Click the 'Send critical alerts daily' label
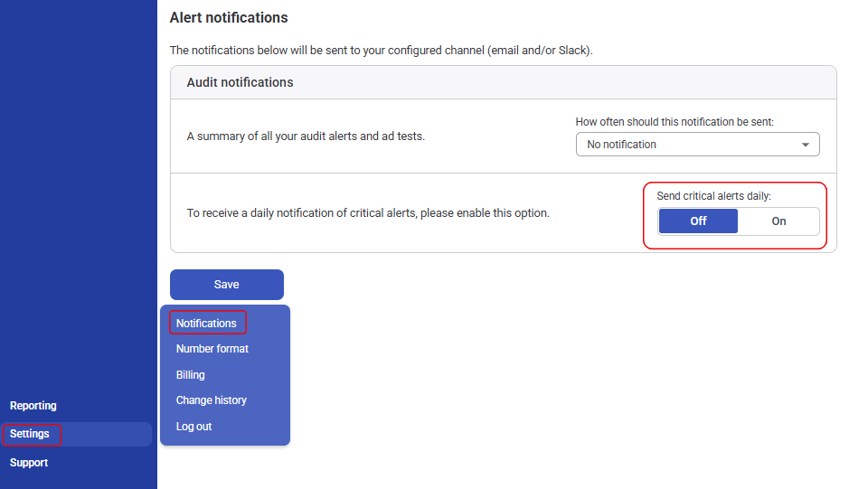868x489 pixels. pyautogui.click(x=713, y=196)
